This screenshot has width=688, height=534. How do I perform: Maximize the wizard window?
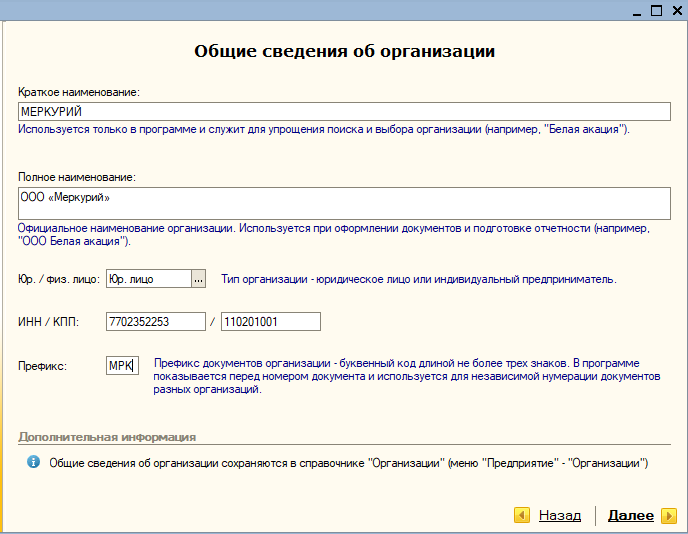tap(656, 11)
